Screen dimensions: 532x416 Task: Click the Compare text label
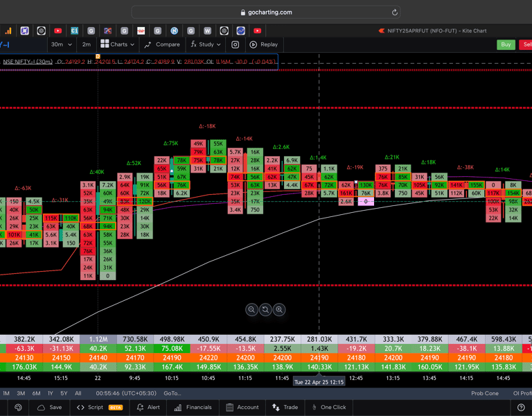coord(168,44)
